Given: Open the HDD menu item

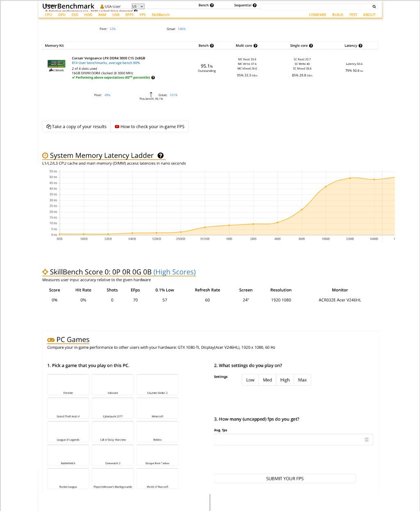Looking at the screenshot, I should point(88,15).
